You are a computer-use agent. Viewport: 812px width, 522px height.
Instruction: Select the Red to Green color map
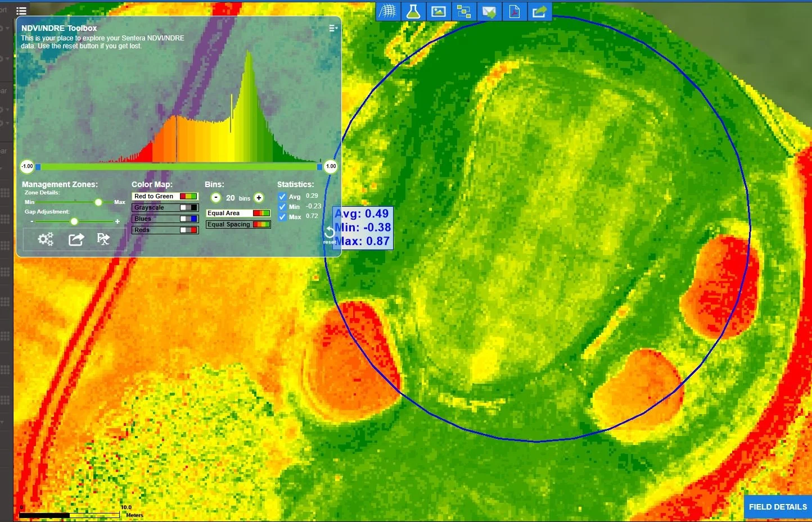tap(165, 196)
